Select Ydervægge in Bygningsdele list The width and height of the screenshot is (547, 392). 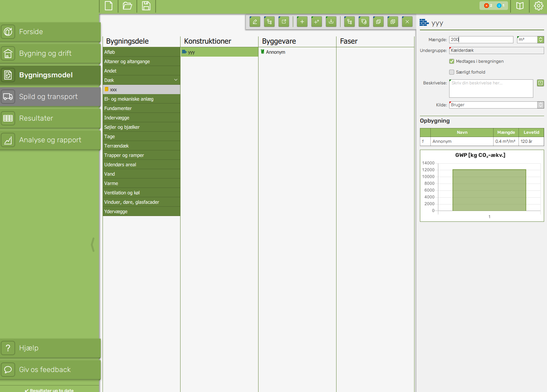pyautogui.click(x=141, y=211)
